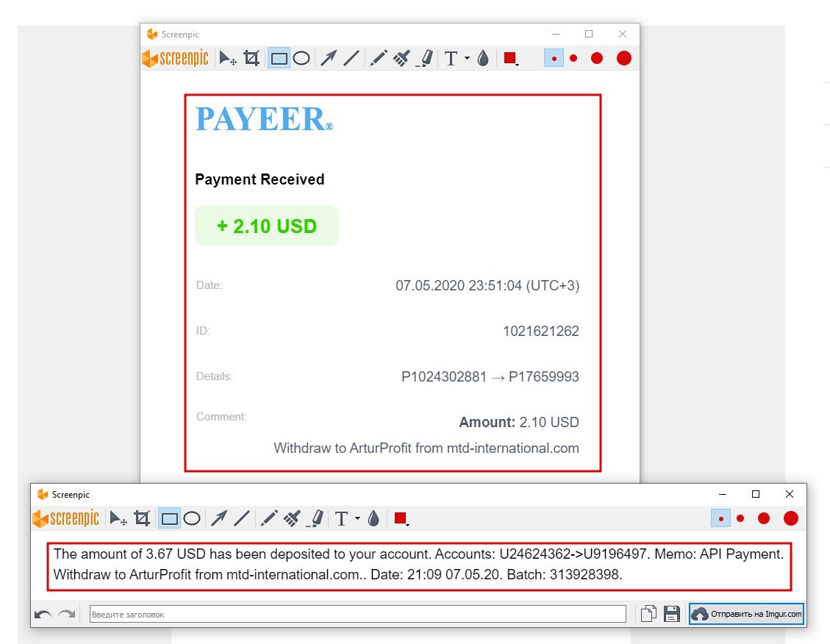Select blur drop tool in bottom Screenpic window
This screenshot has height=644, width=830.
(373, 518)
